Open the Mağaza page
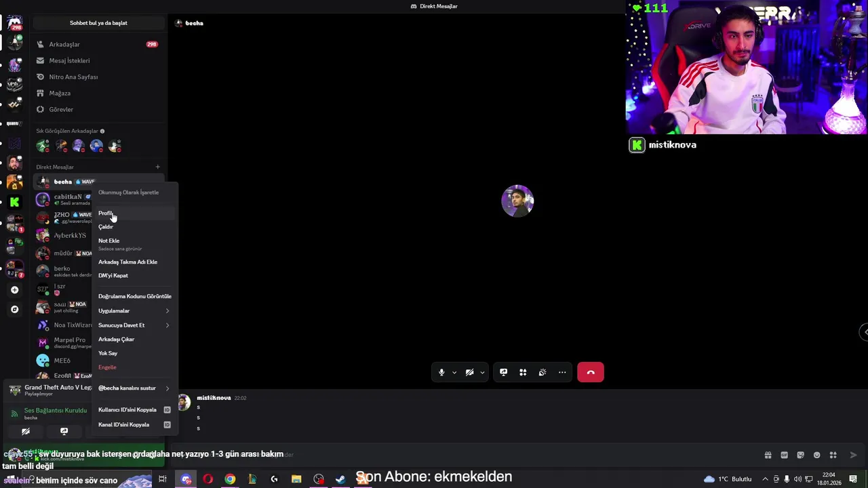Screen dimensions: 868x488 click(98, 93)
